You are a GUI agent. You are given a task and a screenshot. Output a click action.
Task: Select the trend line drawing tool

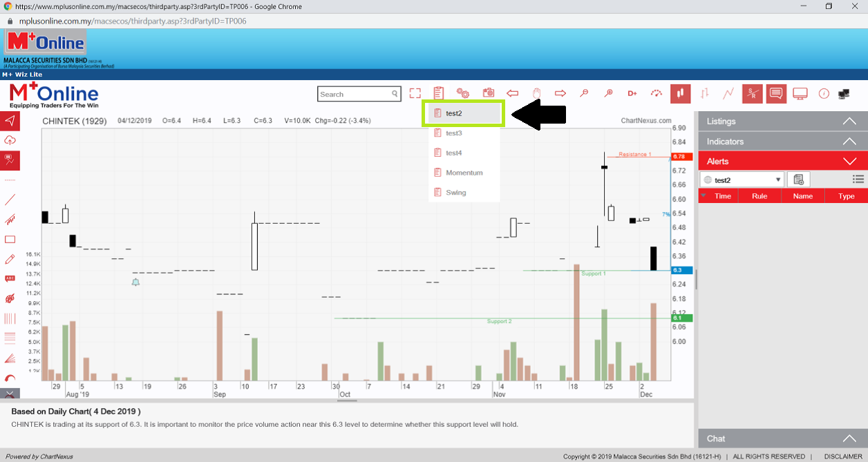[x=10, y=200]
